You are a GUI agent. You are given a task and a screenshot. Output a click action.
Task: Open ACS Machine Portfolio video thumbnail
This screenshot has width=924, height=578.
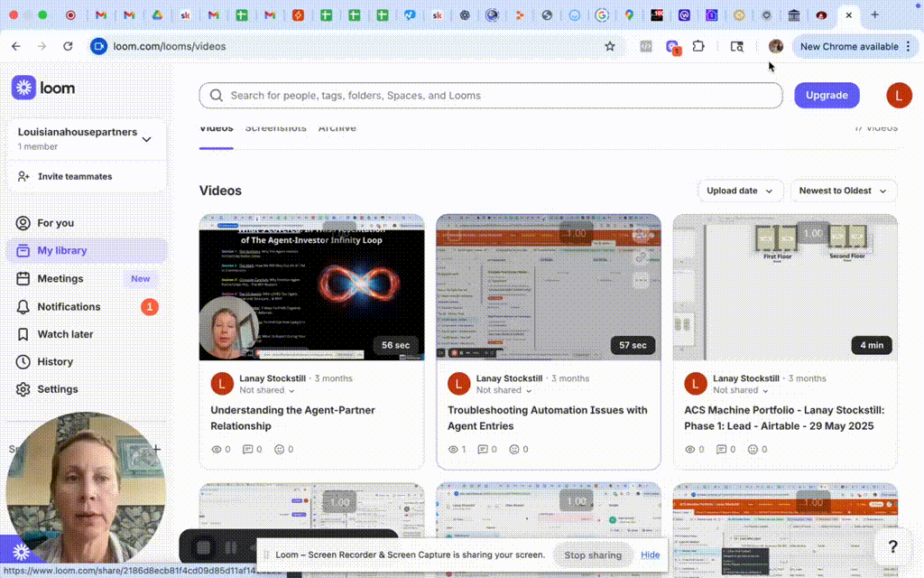(785, 287)
